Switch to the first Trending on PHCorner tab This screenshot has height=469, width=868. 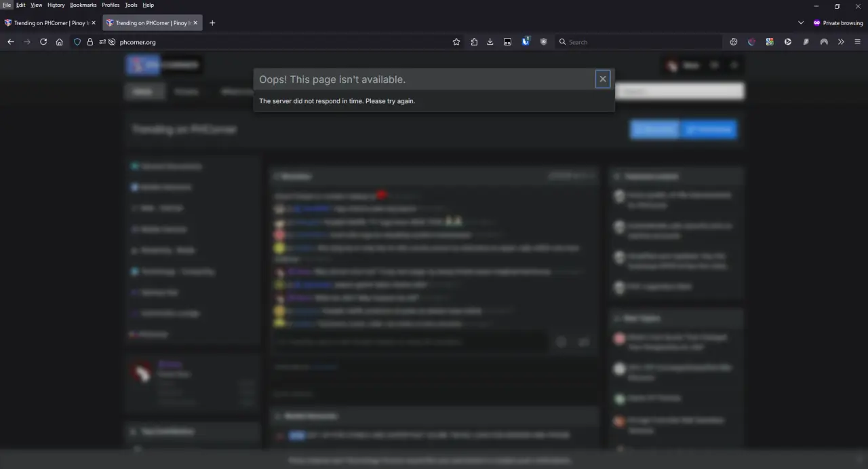tap(51, 23)
